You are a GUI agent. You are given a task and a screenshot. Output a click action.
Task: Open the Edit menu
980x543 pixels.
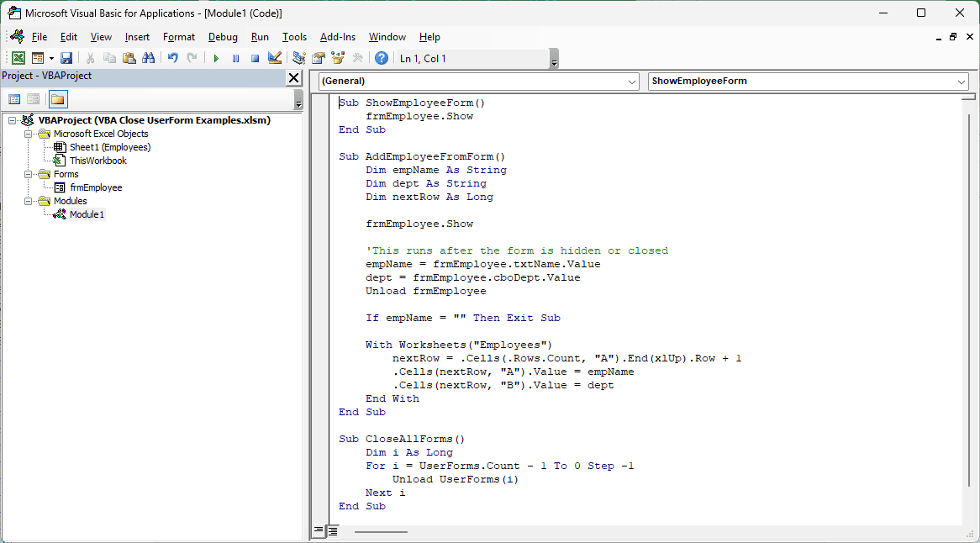(x=69, y=37)
